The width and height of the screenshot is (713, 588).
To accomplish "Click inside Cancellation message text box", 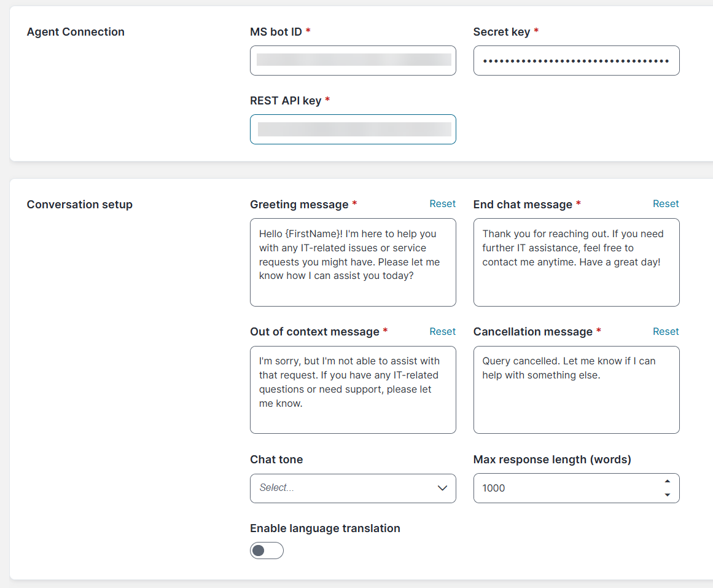I will coord(575,390).
